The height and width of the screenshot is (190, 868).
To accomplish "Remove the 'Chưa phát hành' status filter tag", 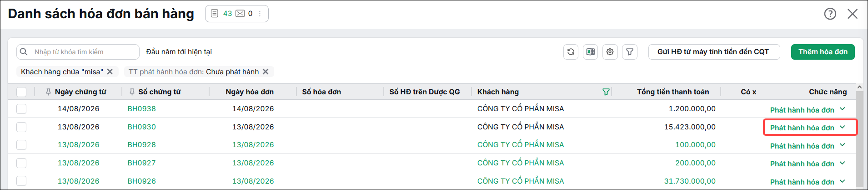I will point(266,72).
